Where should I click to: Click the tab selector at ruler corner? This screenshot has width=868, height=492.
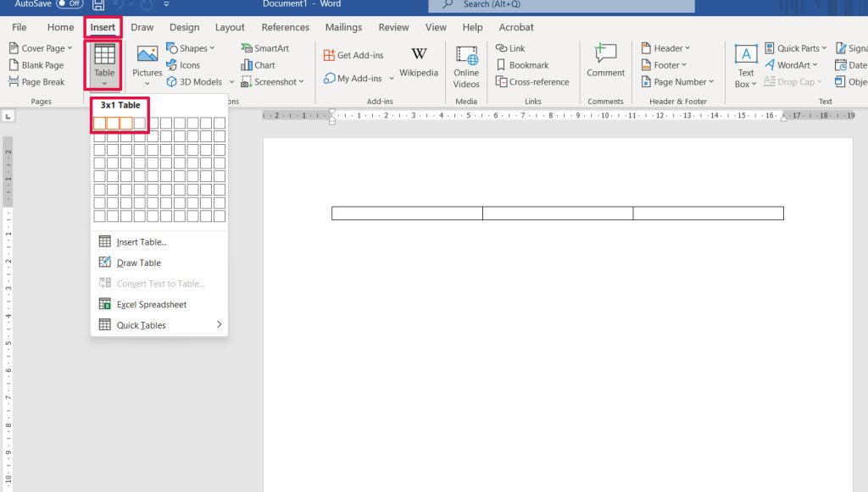coord(8,116)
